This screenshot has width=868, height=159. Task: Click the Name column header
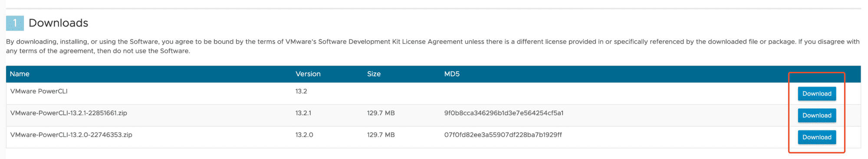[20, 74]
